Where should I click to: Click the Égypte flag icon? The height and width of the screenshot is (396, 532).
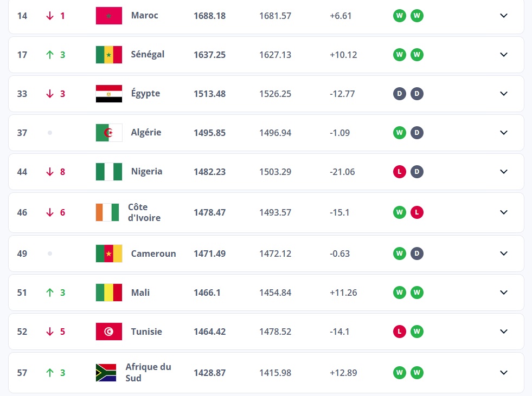109,94
